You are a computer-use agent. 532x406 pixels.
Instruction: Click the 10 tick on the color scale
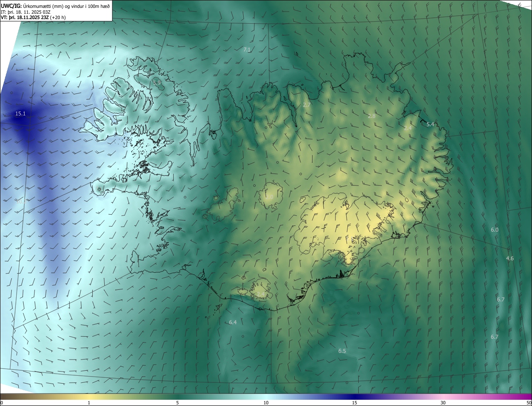(x=266, y=403)
